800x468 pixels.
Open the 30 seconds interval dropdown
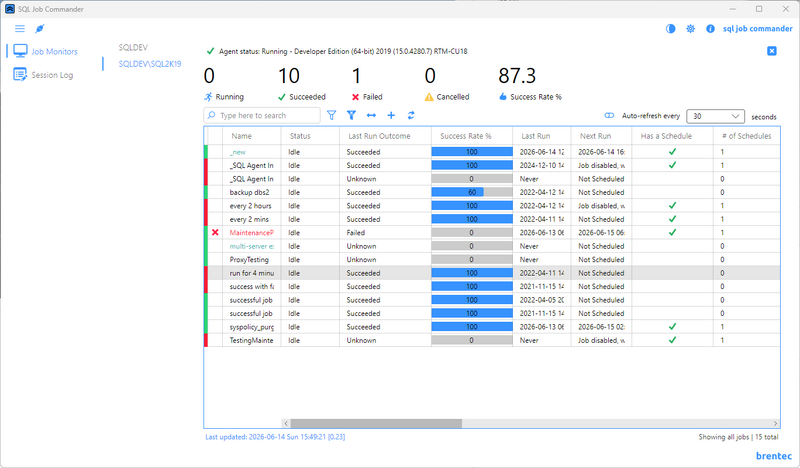coord(715,116)
